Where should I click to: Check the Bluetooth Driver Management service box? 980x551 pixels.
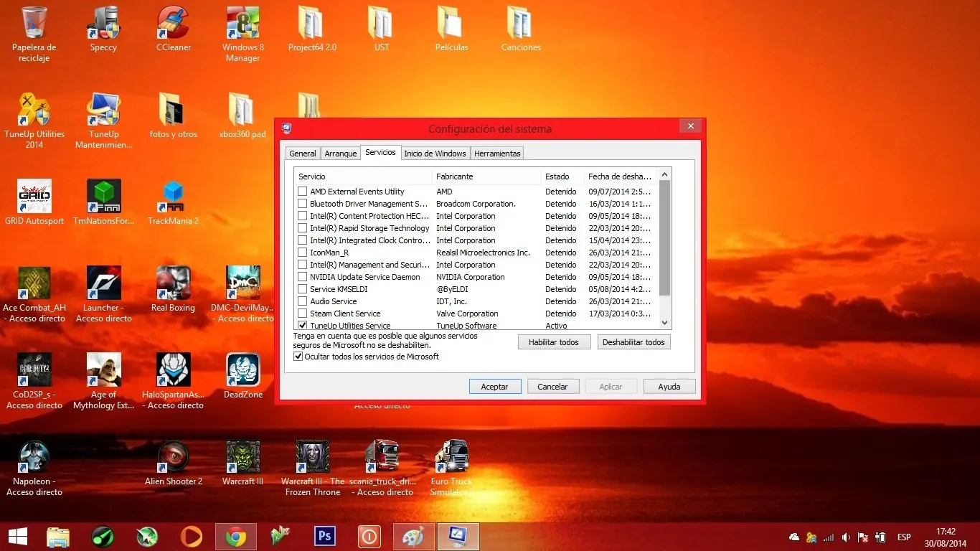303,204
